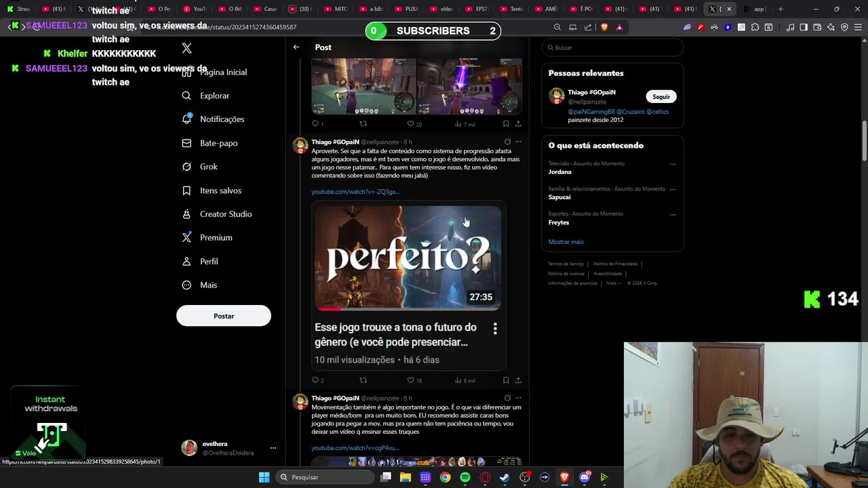Open the Freytes trending topic

559,222
